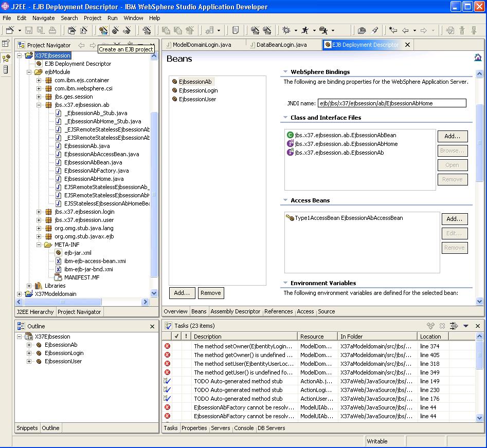Click Add... in Class and Interface Files
The image size is (487, 448).
[452, 136]
